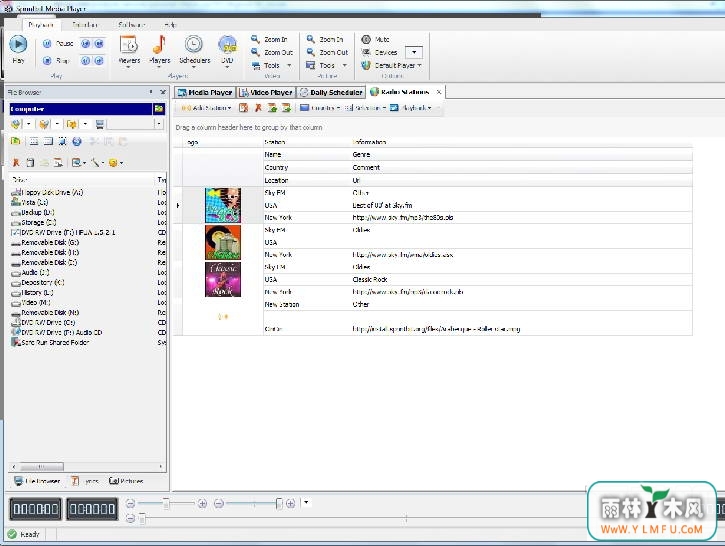
Task: Open the Players music note menu
Action: [x=160, y=52]
